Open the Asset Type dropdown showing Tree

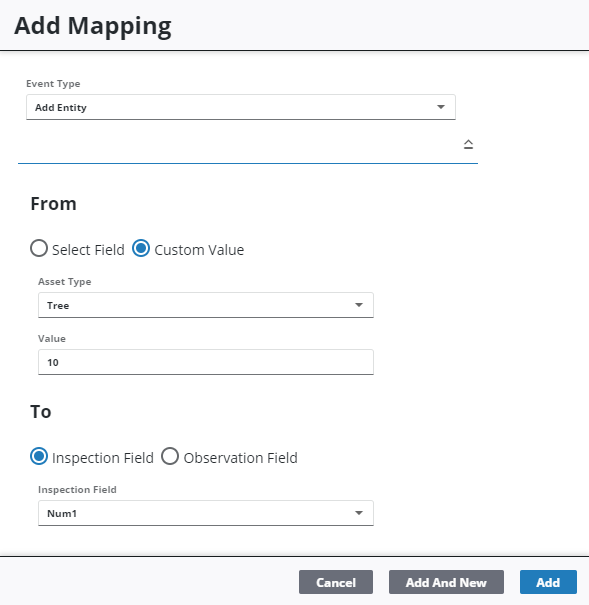pyautogui.click(x=206, y=305)
